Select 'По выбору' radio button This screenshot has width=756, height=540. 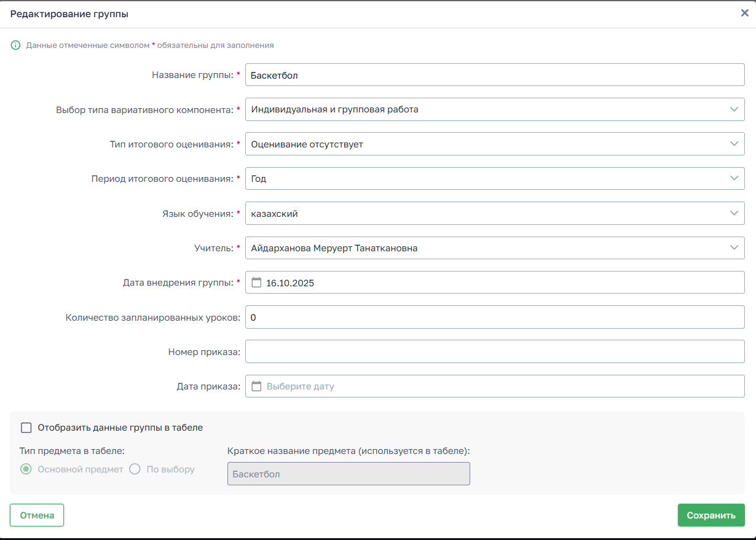point(135,469)
